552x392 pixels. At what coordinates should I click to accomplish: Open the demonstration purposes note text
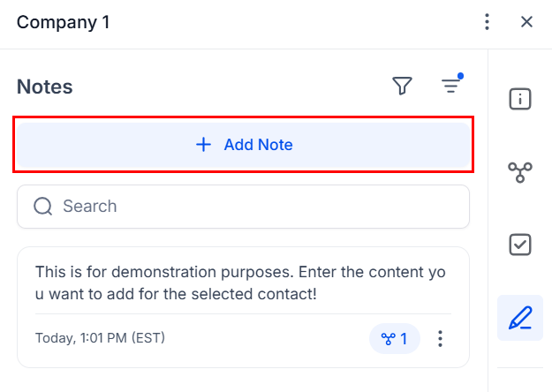(x=240, y=283)
